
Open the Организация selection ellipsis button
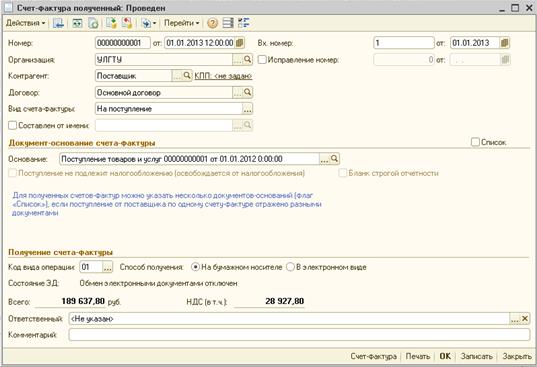238,60
